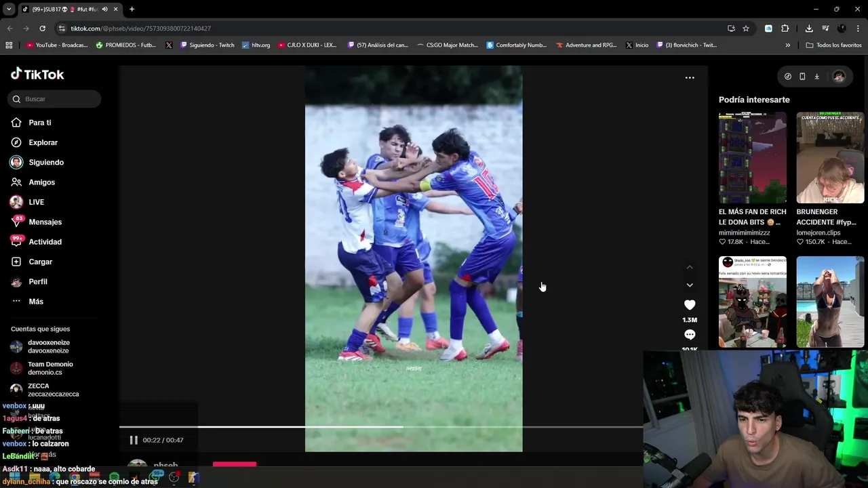Open your Perfil page
The height and width of the screenshot is (488, 868).
tap(38, 281)
